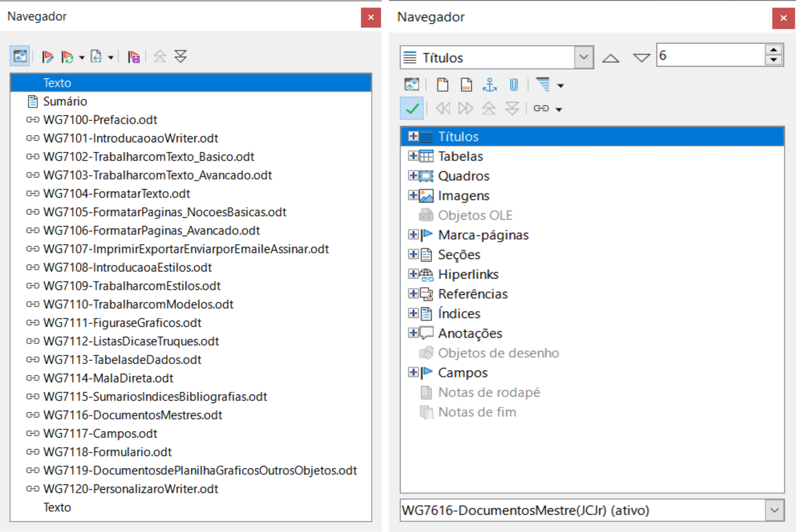Expand the Seções tree node
The height and width of the screenshot is (532, 796).
pos(413,254)
